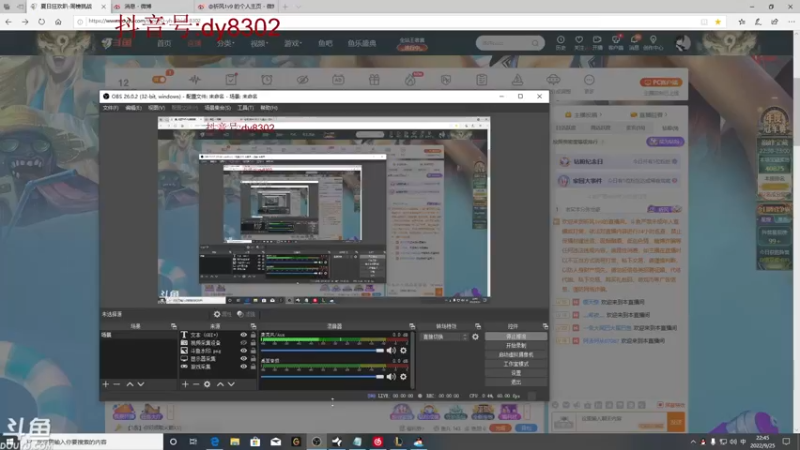Mute the 麦克风/Aux audio channel
Viewport: 800px width, 450px height.
(391, 351)
